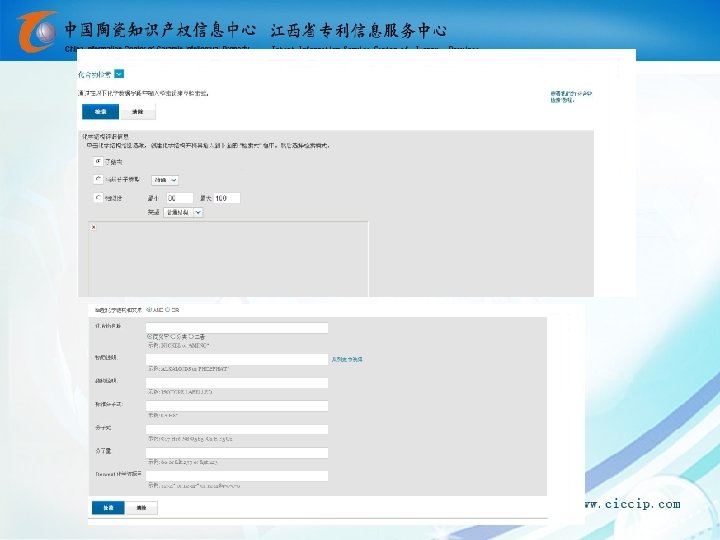Viewport: 720px width, 540px height.
Task: Select the first radio option (substructure) in the structure section
Action: pyautogui.click(x=98, y=161)
